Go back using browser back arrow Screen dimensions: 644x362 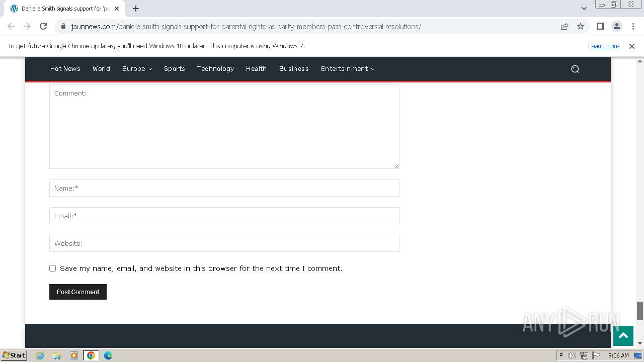(x=11, y=26)
